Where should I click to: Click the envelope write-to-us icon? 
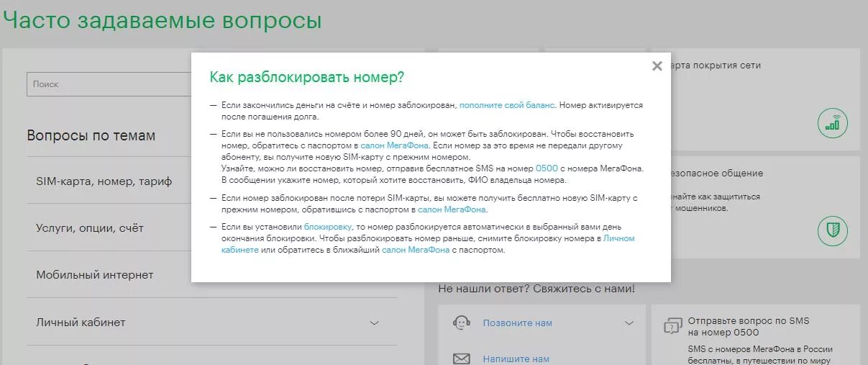click(462, 359)
